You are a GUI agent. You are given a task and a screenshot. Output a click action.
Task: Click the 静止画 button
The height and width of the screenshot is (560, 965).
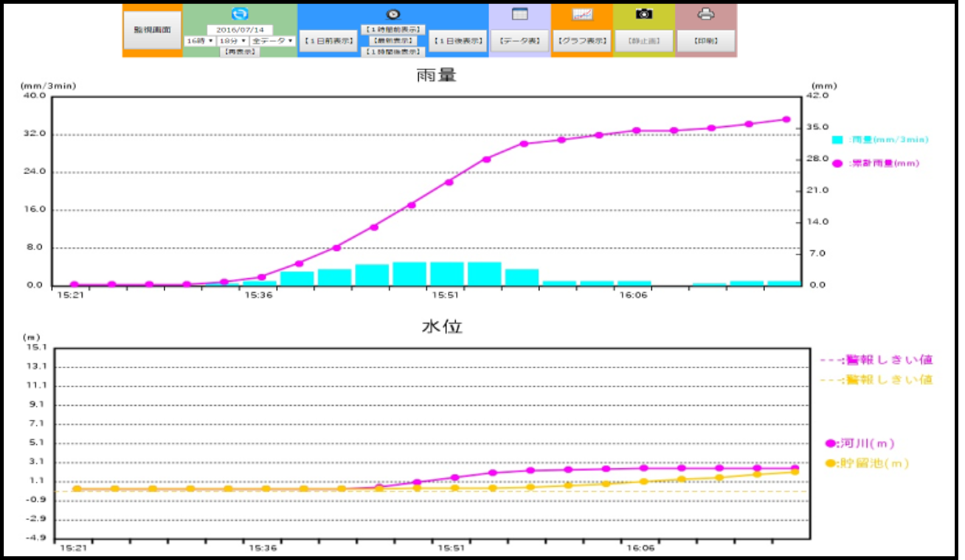[644, 41]
